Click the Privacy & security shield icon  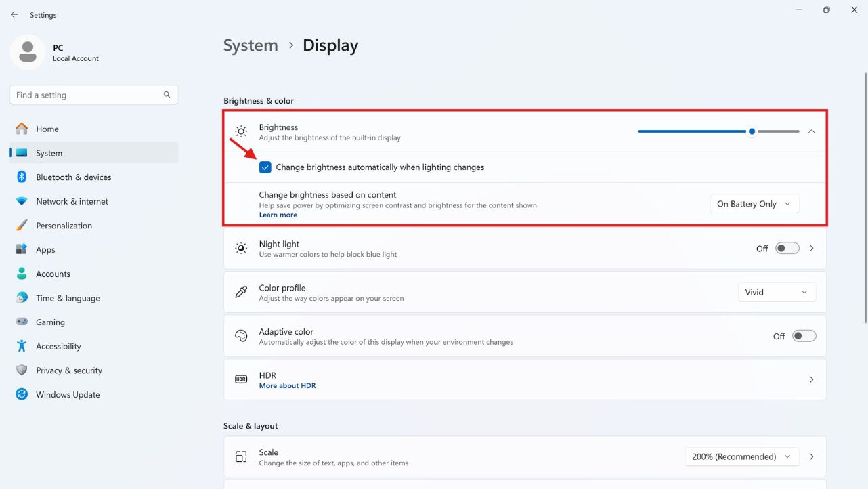pos(22,370)
